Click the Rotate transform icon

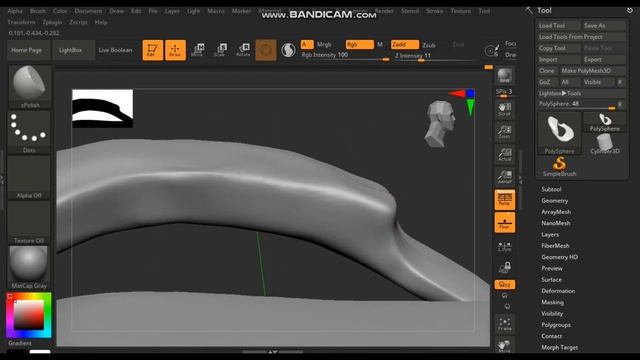pyautogui.click(x=243, y=50)
